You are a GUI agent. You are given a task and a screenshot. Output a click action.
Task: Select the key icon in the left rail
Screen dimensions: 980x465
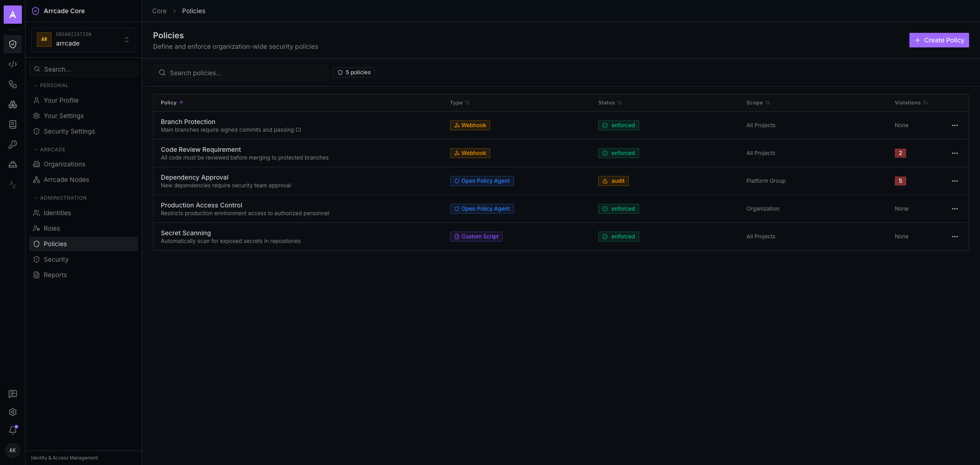click(13, 145)
